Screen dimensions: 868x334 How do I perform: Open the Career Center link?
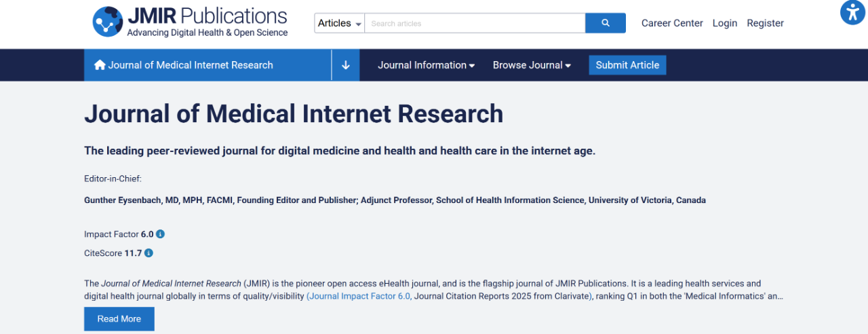(x=672, y=23)
